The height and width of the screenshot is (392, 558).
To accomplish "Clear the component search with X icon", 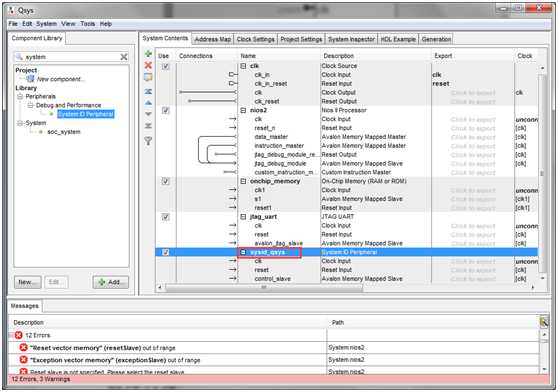I will click(x=124, y=57).
